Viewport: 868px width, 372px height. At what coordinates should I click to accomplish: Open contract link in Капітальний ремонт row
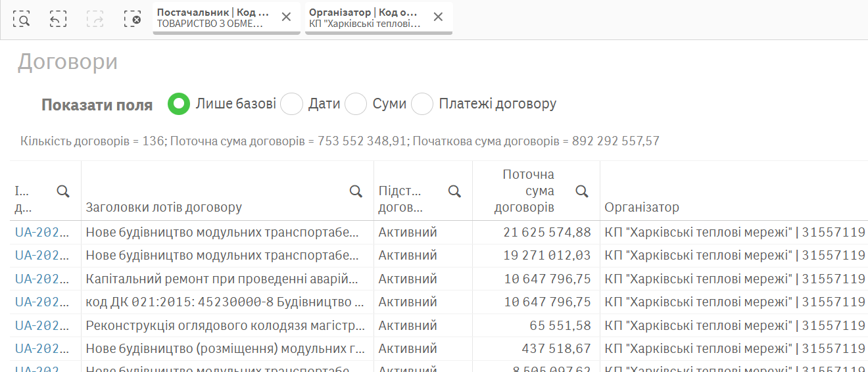pyautogui.click(x=42, y=279)
